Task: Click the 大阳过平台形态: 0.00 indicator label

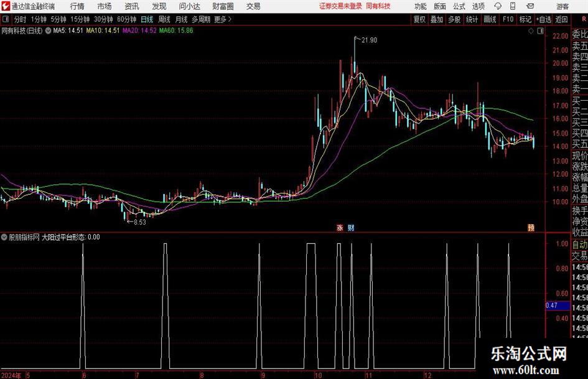Action: (70, 237)
